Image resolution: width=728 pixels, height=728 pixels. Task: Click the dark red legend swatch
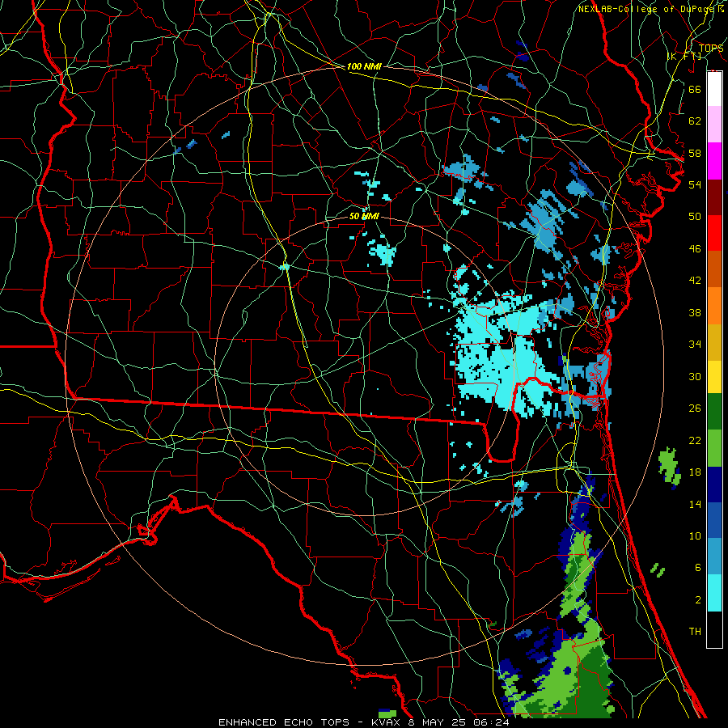pos(714,197)
